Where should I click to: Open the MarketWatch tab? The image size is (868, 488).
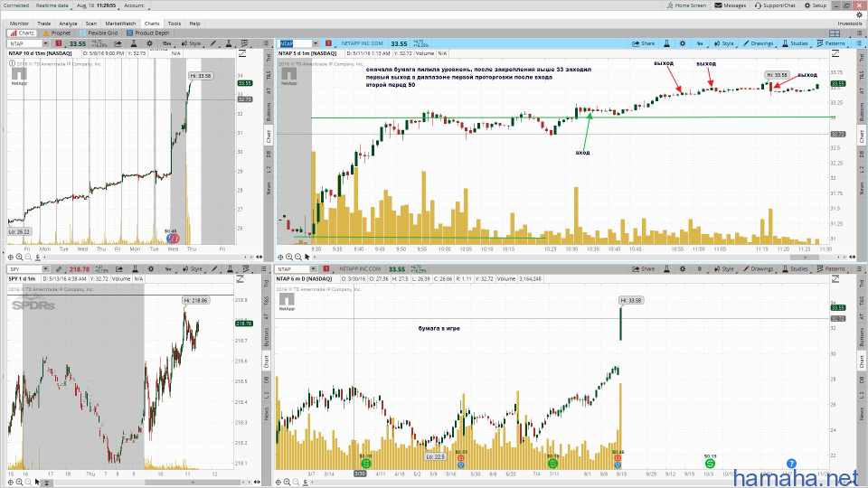120,23
